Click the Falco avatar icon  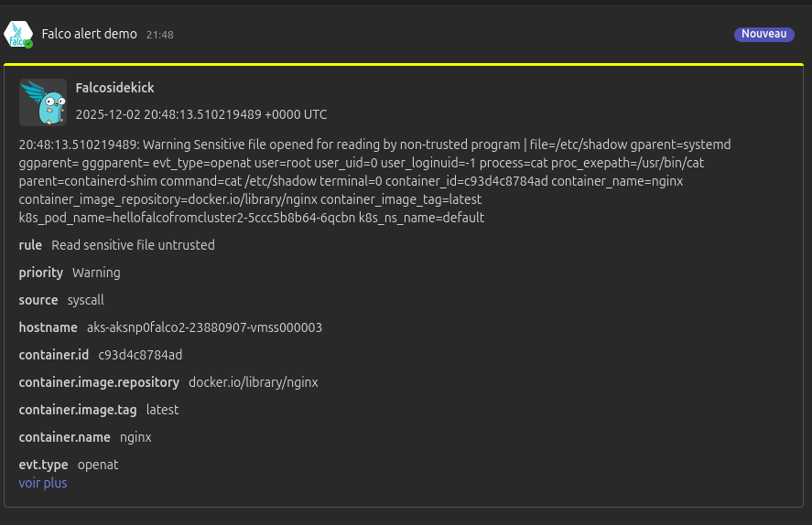click(x=17, y=33)
